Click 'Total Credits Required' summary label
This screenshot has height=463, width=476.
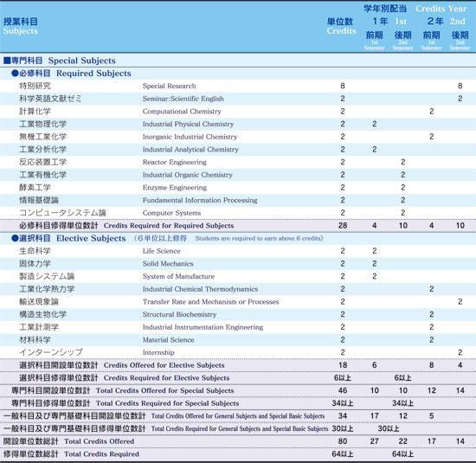[x=102, y=454]
